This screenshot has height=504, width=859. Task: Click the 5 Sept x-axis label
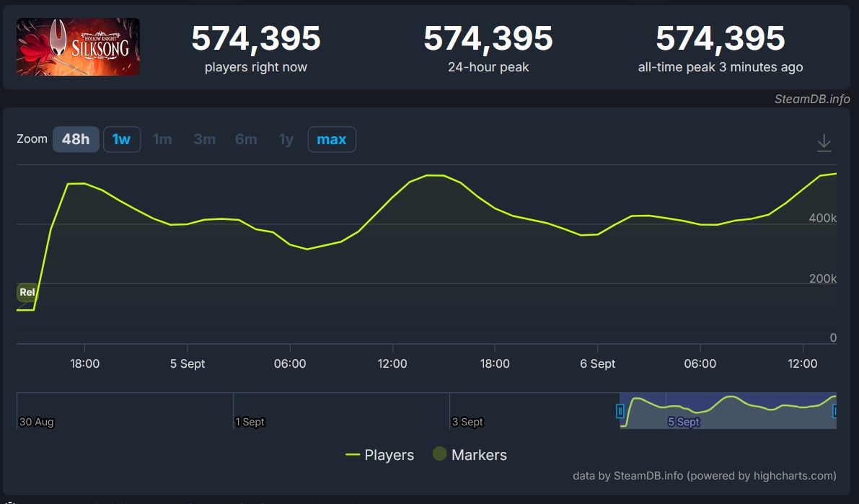point(188,363)
